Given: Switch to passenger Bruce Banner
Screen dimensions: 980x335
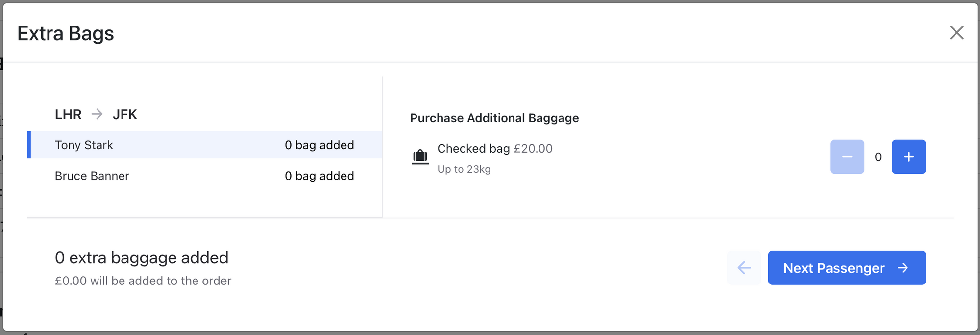Looking at the screenshot, I should (x=92, y=176).
